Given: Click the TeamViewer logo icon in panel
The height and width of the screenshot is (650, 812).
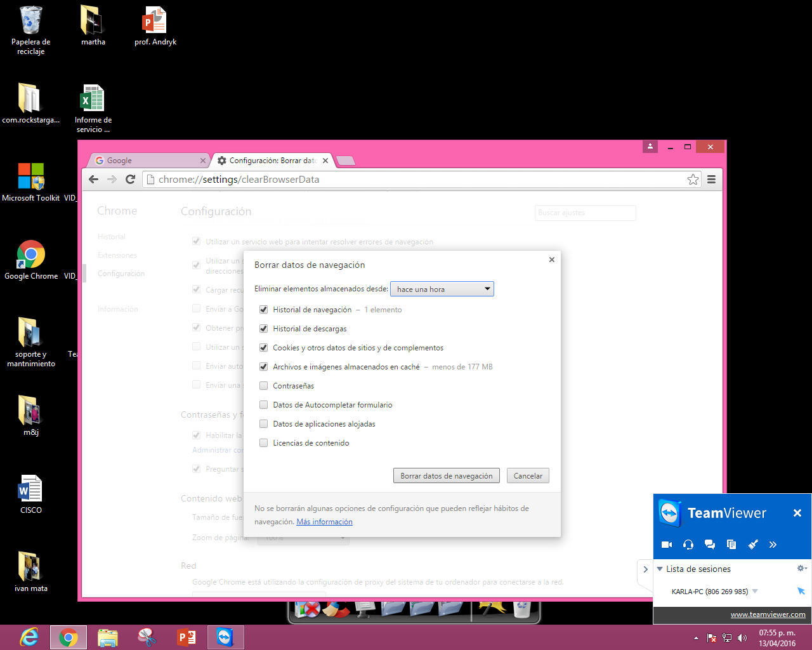Looking at the screenshot, I should 669,513.
